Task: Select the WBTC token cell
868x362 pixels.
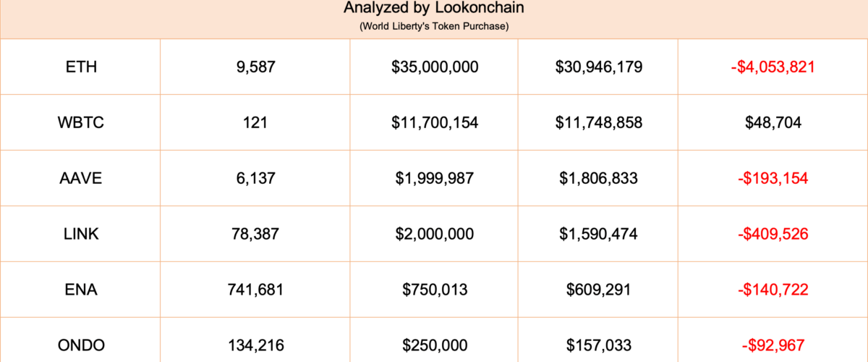Action: pyautogui.click(x=81, y=123)
